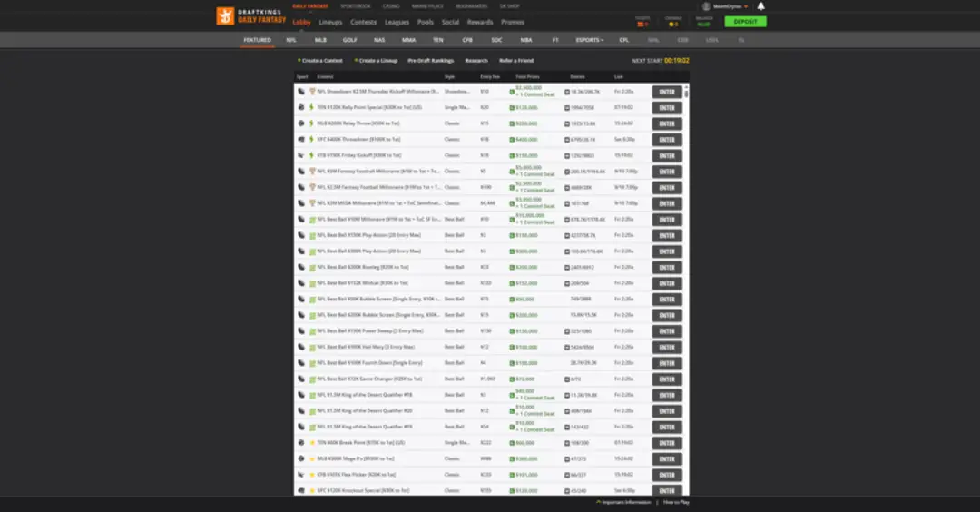Click the scrollbar up arrow of contest list
980x512 pixels.
[x=686, y=86]
